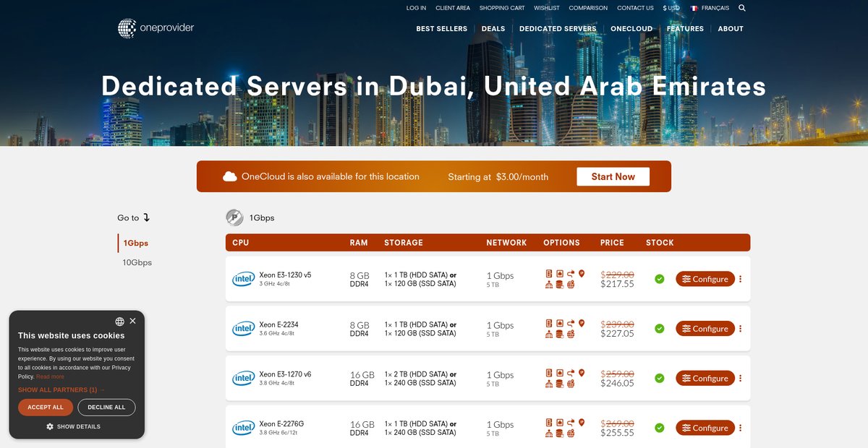This screenshot has width=868, height=448.
Task: Click the STOCK column header
Action: pyautogui.click(x=660, y=243)
